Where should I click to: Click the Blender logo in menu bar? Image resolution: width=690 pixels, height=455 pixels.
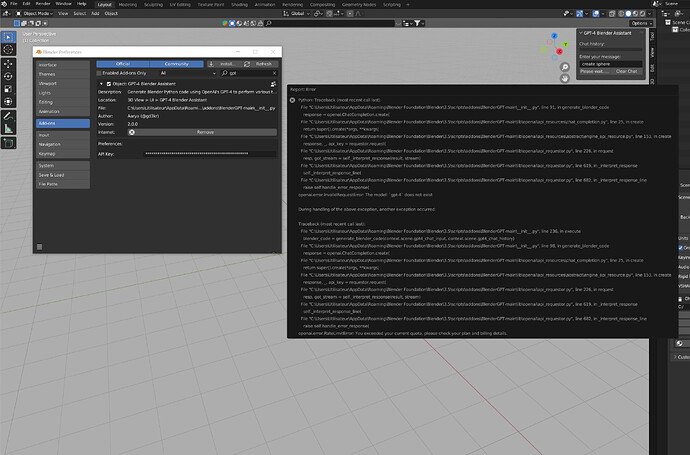click(x=4, y=4)
